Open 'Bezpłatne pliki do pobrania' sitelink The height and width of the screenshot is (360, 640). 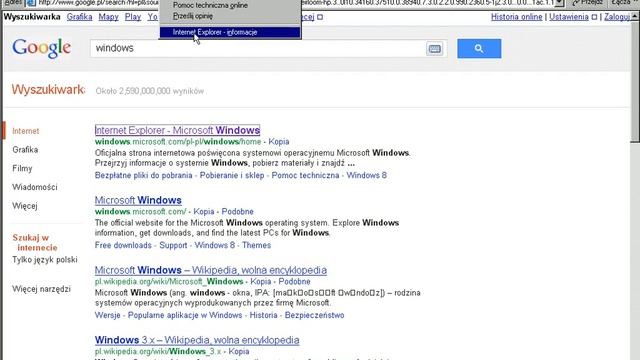(143, 176)
